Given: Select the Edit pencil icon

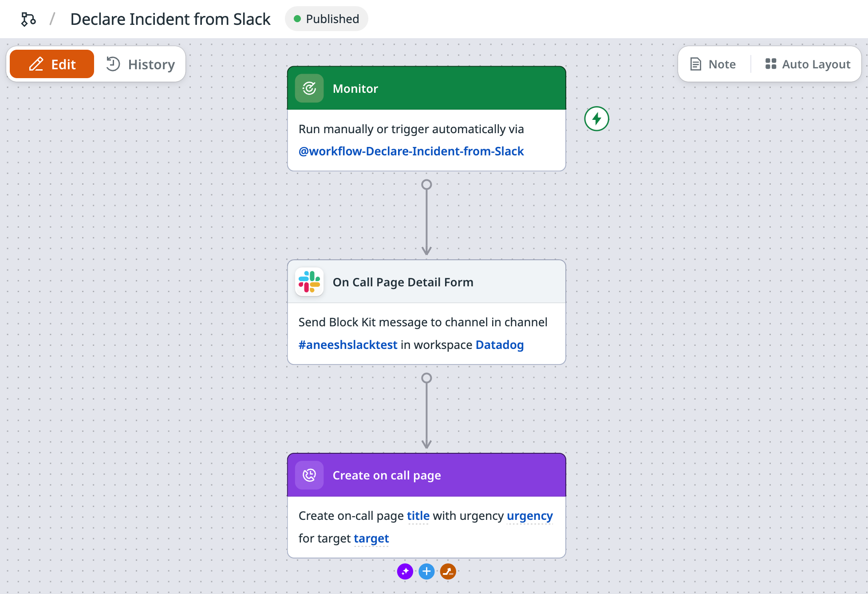Looking at the screenshot, I should [36, 64].
